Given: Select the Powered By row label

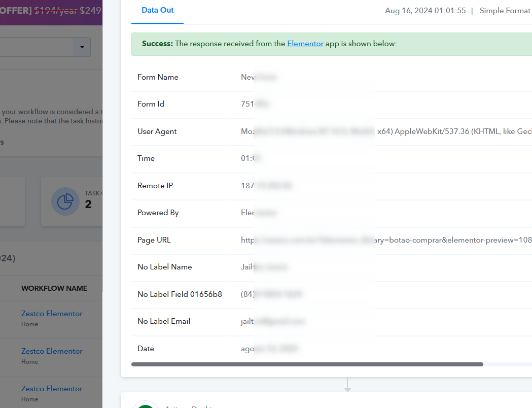Looking at the screenshot, I should pyautogui.click(x=158, y=213).
